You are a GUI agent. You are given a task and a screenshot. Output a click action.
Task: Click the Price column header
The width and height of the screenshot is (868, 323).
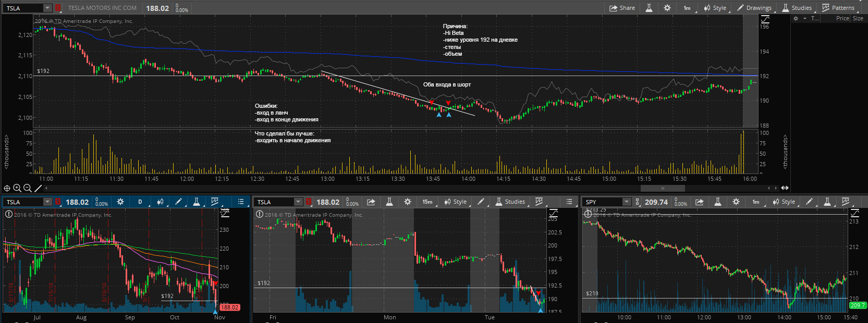point(842,18)
